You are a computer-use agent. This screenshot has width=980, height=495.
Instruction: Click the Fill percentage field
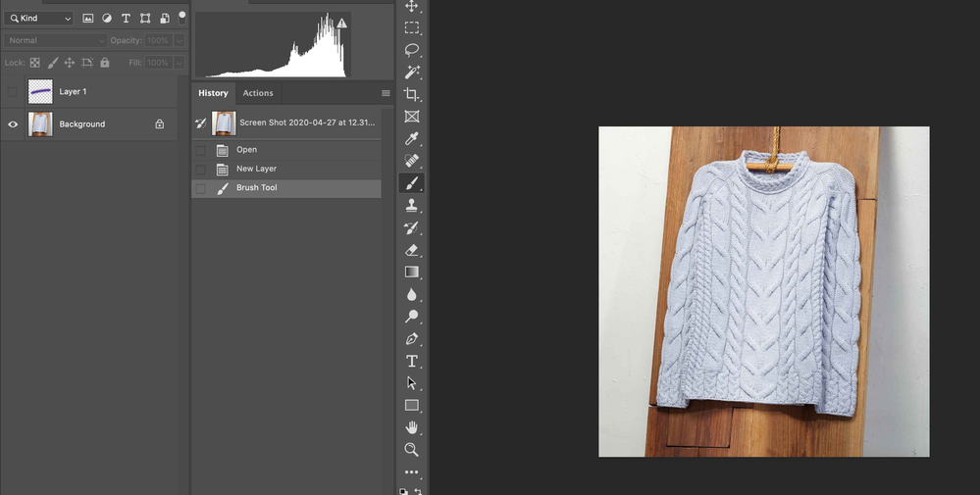tap(158, 63)
